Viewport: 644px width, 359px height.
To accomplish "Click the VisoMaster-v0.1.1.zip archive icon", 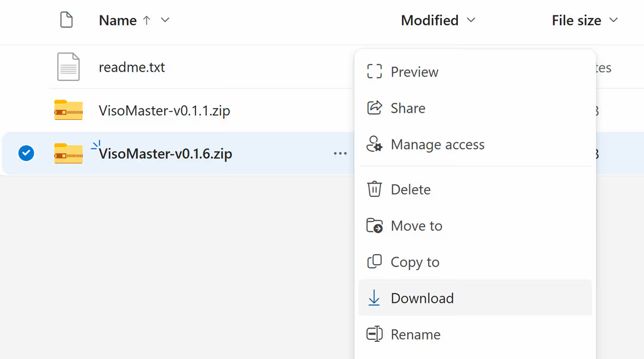I will 68,110.
